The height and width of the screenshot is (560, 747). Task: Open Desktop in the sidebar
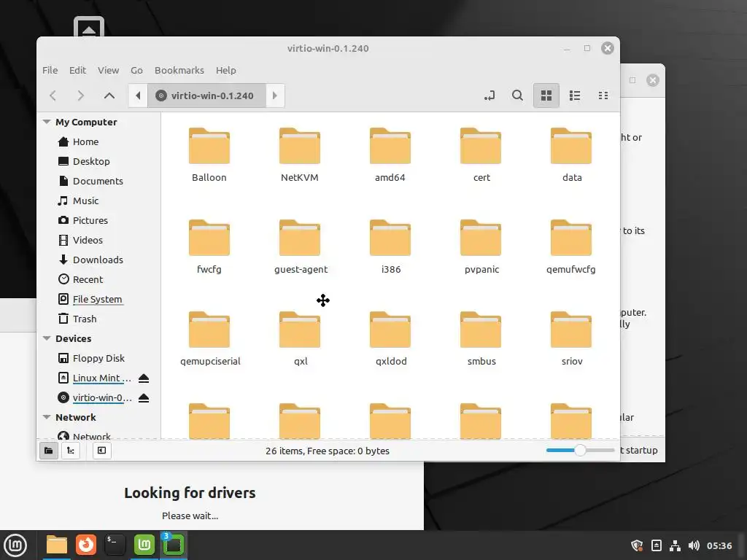pyautogui.click(x=91, y=161)
